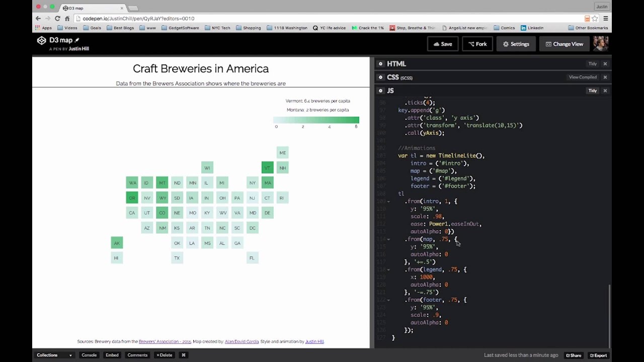Screen dimensions: 644x362
Task: Open the Videos bookmarks folder
Action: [67, 28]
